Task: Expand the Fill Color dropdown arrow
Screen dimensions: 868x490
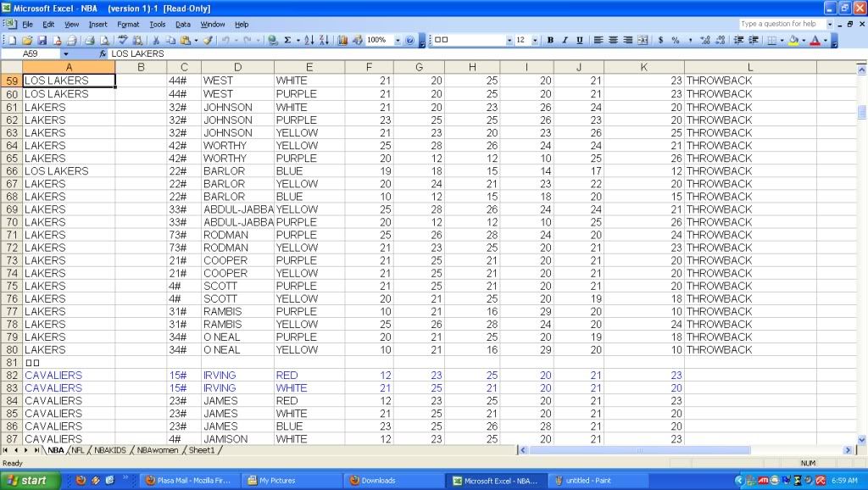Action: (804, 40)
